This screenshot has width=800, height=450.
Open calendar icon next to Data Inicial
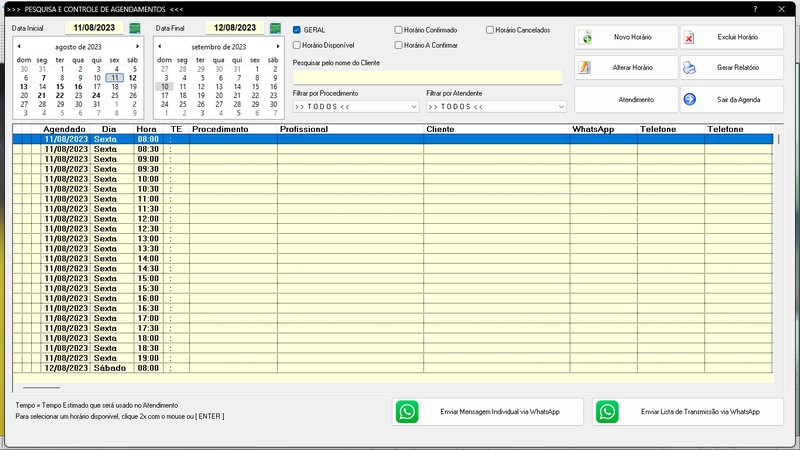point(135,28)
